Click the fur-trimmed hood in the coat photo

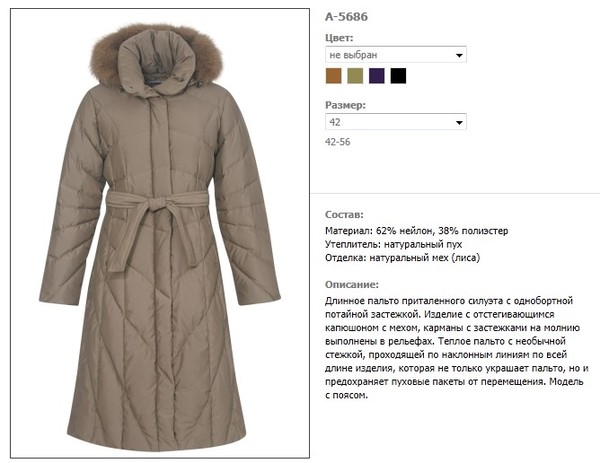point(156,57)
